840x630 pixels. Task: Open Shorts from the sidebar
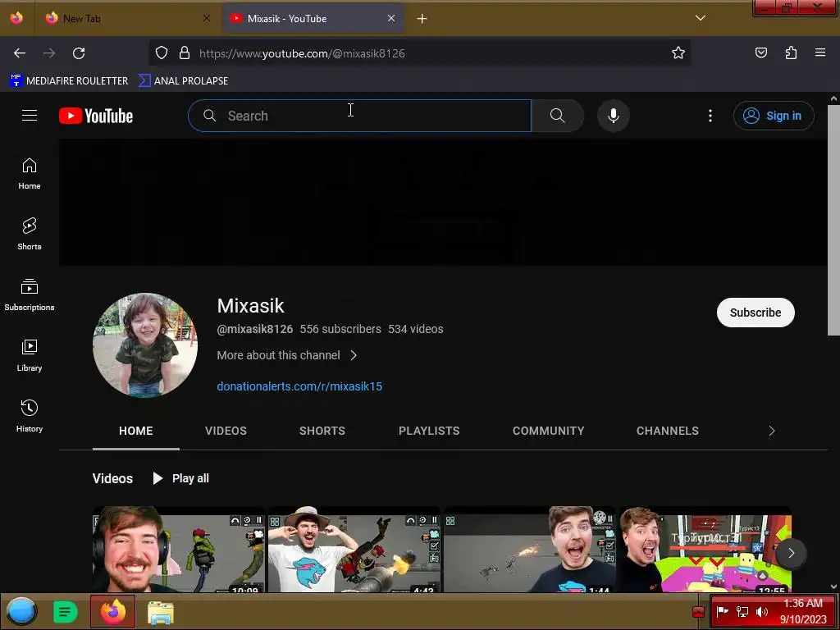pos(30,234)
